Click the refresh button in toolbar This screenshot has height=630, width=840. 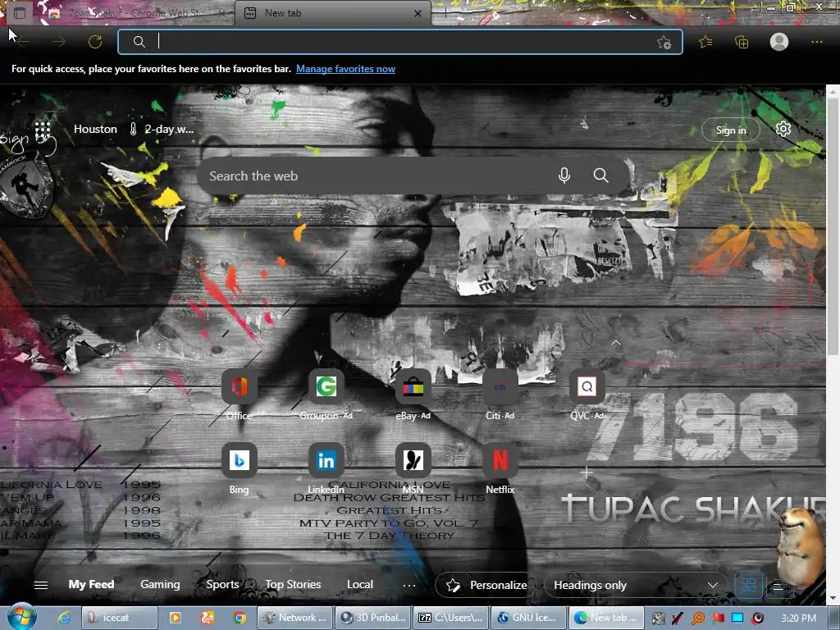click(x=95, y=42)
